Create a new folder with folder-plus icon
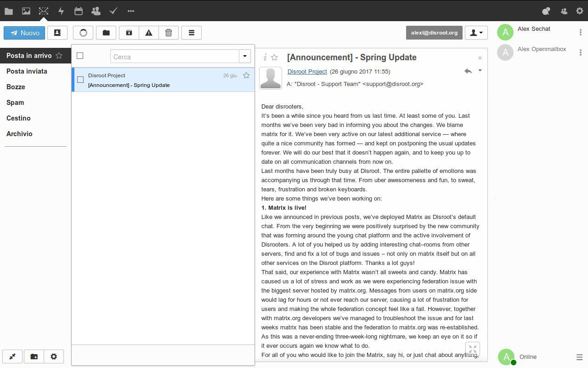Image resolution: width=588 pixels, height=368 pixels. [34, 356]
